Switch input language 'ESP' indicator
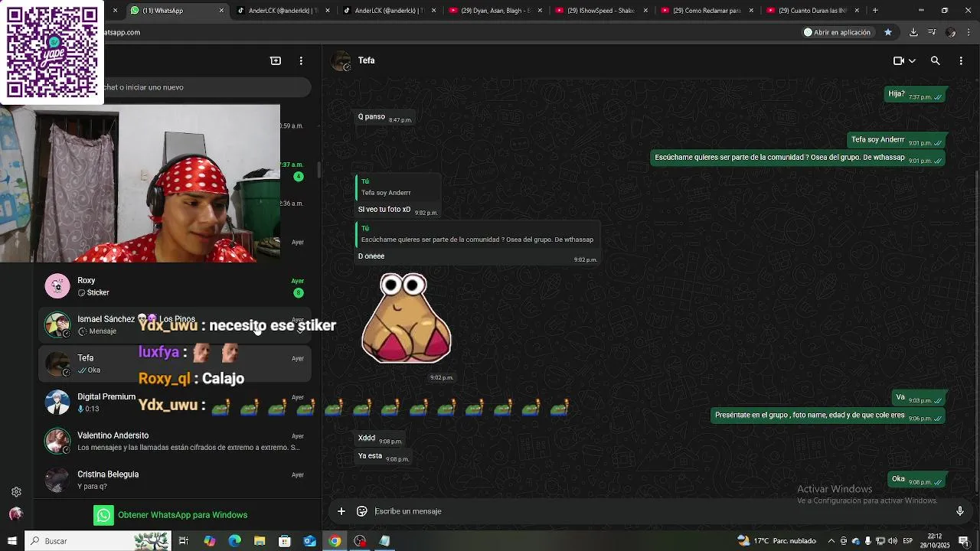This screenshot has height=551, width=980. point(907,541)
